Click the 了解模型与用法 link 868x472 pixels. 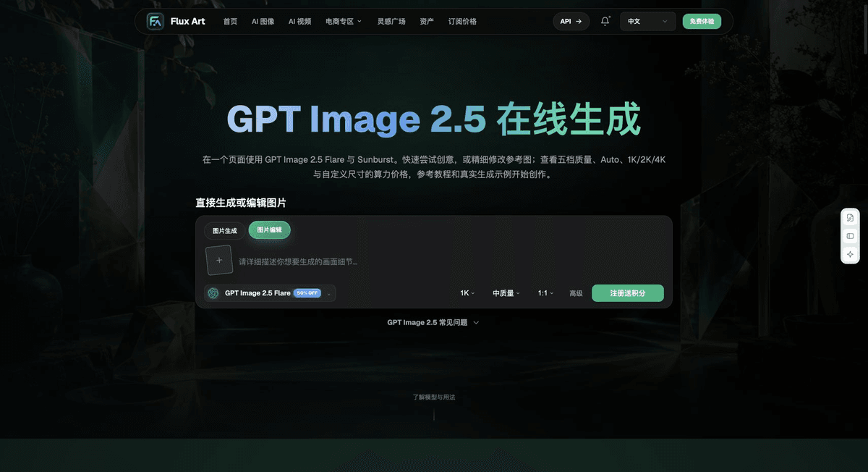click(434, 397)
